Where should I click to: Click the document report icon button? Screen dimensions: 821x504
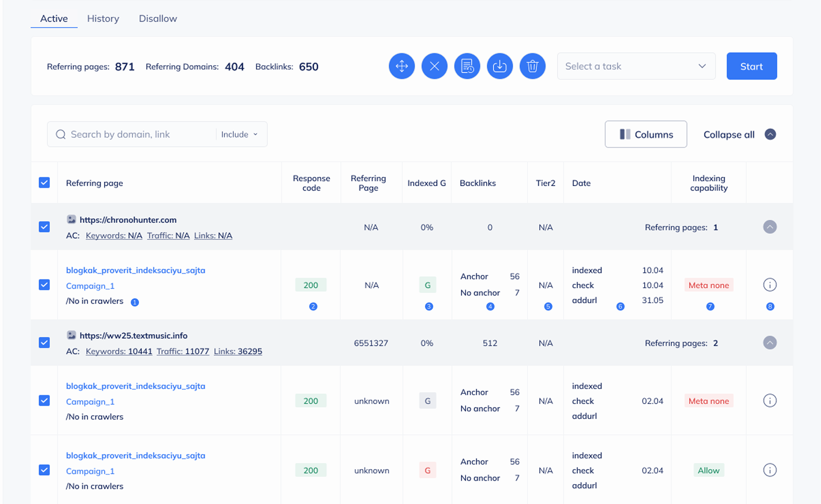(x=467, y=66)
